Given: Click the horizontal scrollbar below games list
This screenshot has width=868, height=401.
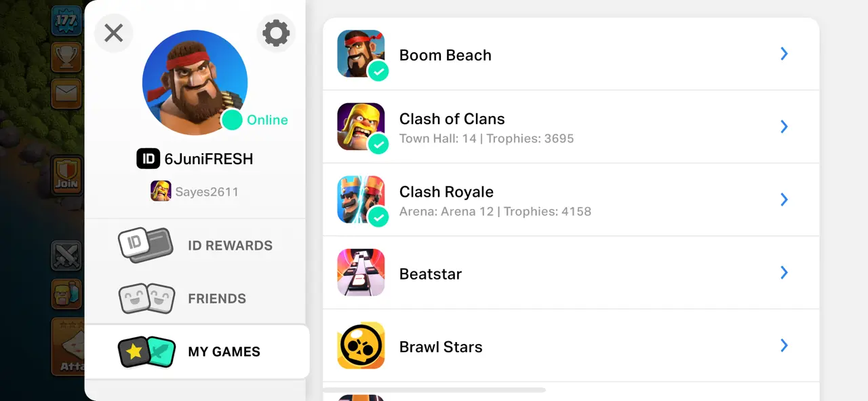Looking at the screenshot, I should 434,390.
